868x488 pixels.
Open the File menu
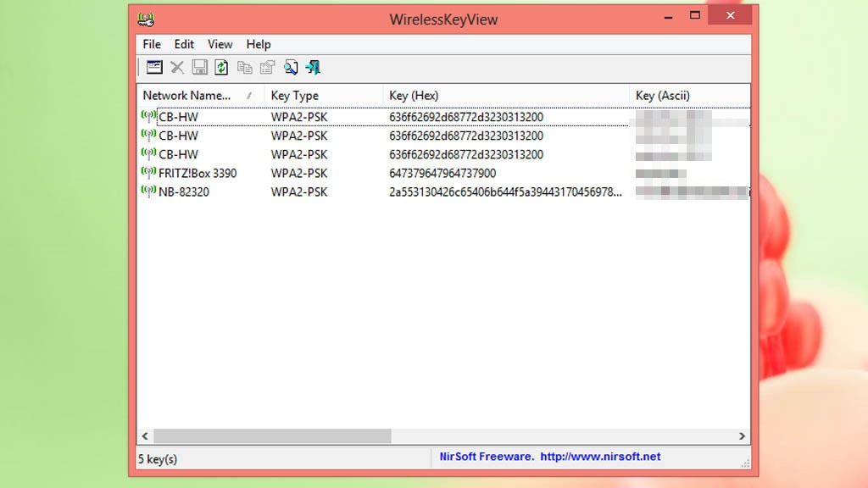pyautogui.click(x=151, y=44)
